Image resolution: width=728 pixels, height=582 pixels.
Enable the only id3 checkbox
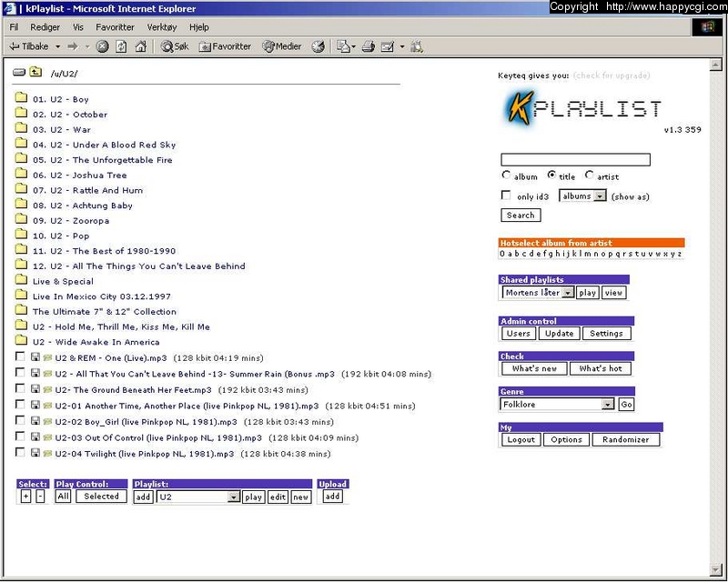pos(506,196)
